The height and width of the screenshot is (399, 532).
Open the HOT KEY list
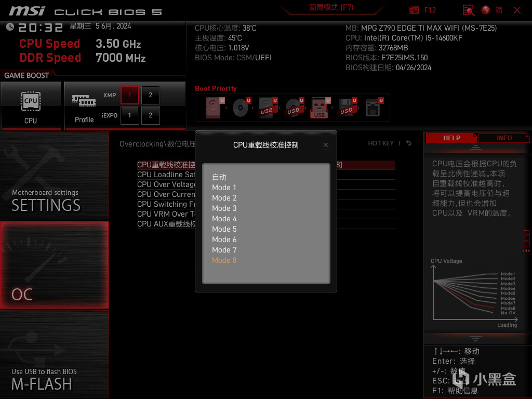click(x=381, y=143)
